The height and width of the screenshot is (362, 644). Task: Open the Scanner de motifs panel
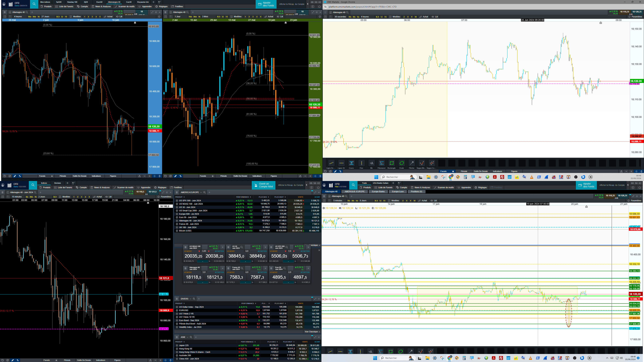[125, 7]
